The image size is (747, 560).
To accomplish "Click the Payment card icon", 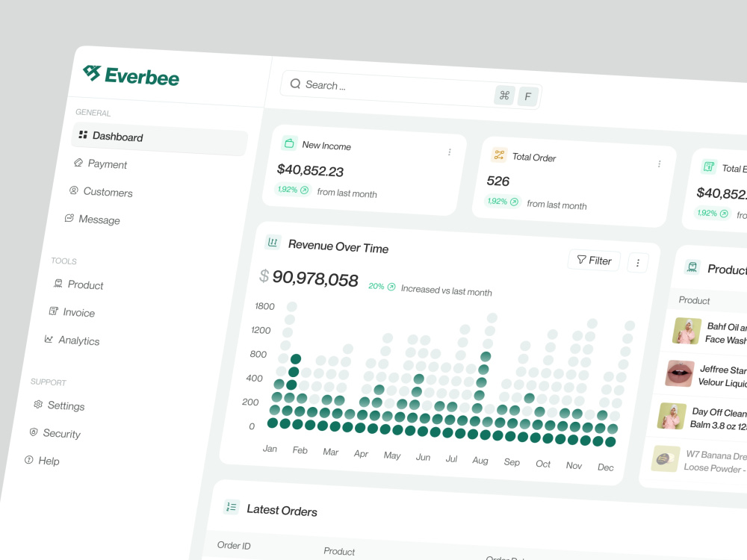I will [x=78, y=162].
